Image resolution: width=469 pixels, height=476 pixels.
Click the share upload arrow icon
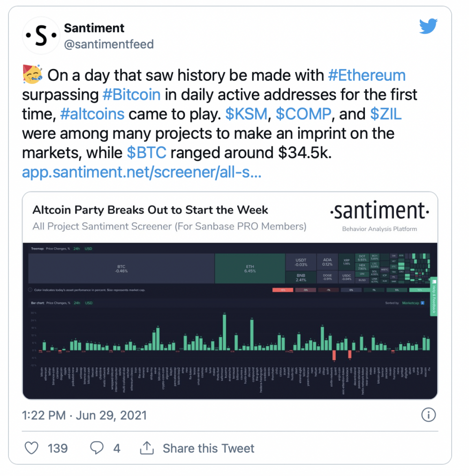[x=147, y=448]
